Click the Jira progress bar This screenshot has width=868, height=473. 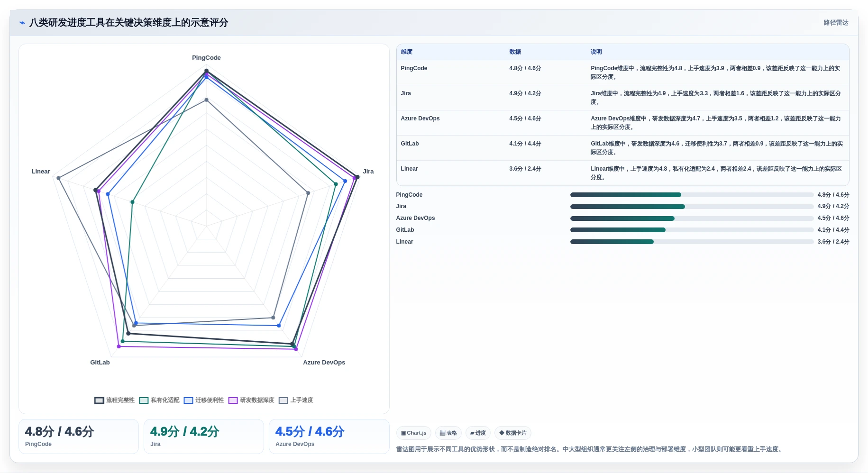(x=692, y=207)
